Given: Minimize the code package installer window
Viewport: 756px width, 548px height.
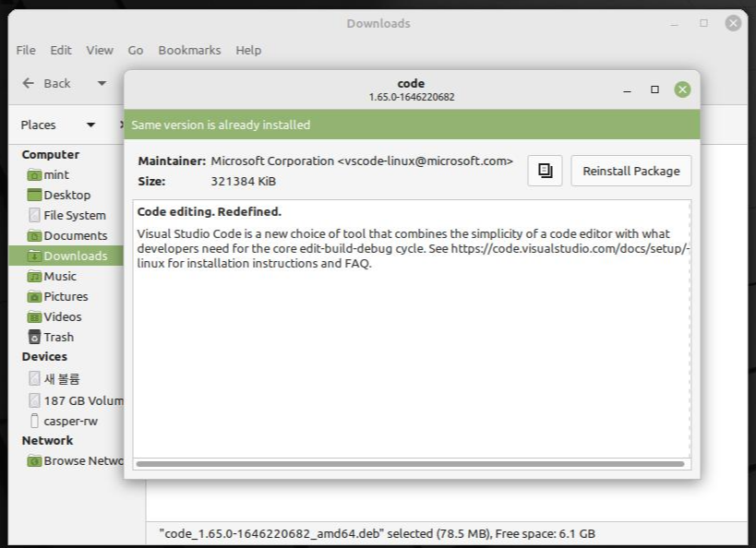Looking at the screenshot, I should [627, 90].
